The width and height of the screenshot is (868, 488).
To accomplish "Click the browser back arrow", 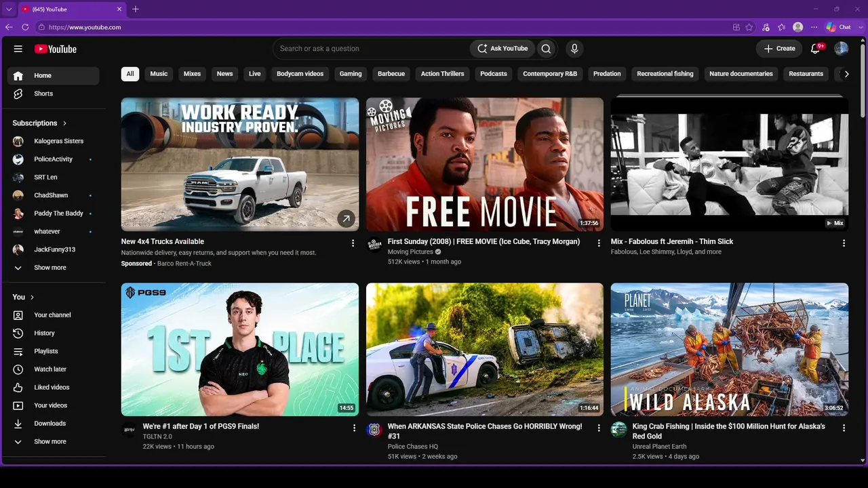I will 9,27.
